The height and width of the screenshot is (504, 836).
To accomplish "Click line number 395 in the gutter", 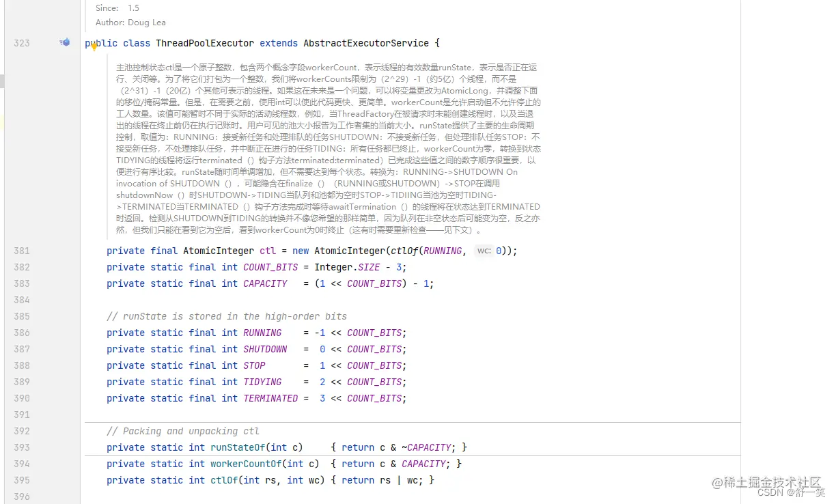I will 22,480.
